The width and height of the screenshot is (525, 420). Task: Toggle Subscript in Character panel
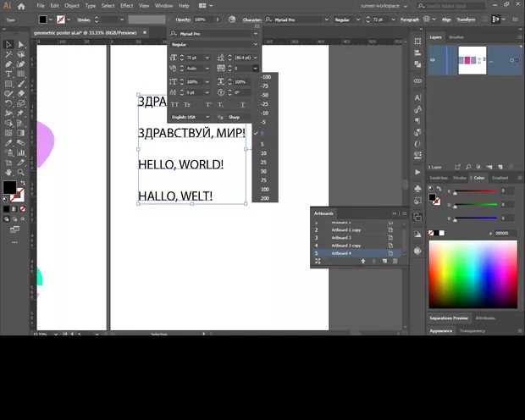pyautogui.click(x=221, y=105)
